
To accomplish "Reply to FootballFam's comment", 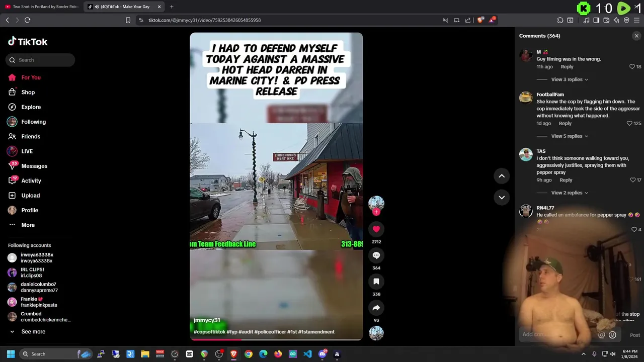I will 565,123.
